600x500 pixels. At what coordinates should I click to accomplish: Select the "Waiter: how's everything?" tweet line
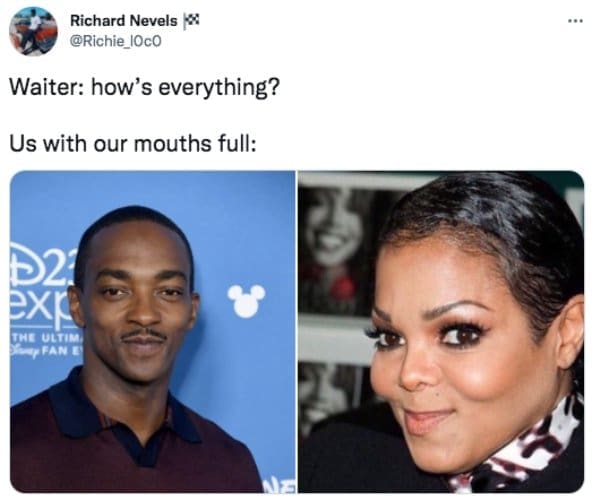[x=145, y=88]
